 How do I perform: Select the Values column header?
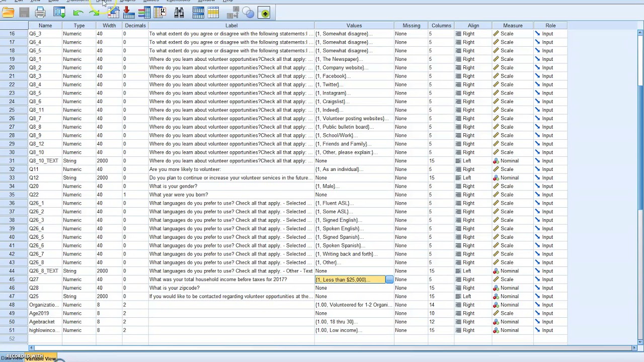pyautogui.click(x=354, y=25)
